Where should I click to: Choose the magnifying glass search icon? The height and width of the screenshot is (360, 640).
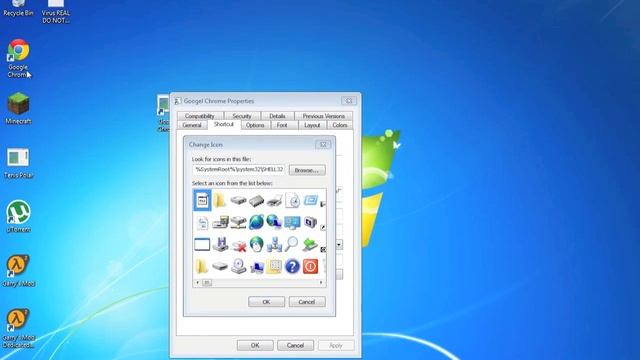[291, 244]
